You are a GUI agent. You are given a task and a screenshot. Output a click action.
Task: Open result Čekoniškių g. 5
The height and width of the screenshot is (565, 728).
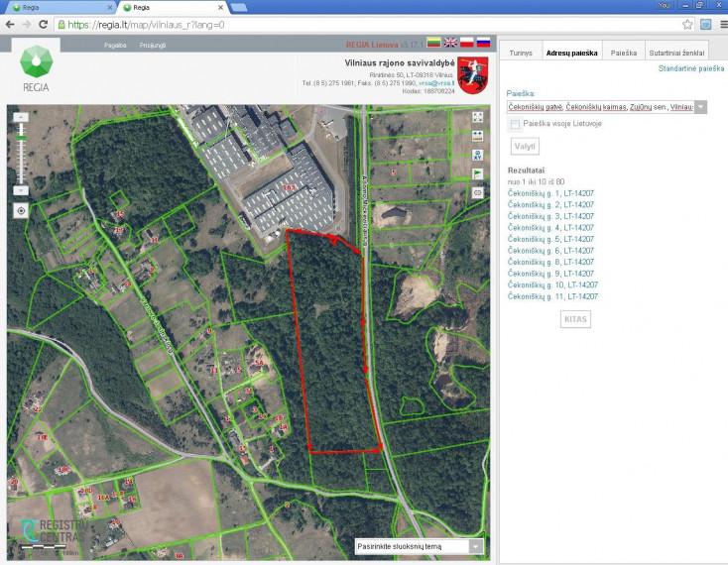(550, 239)
